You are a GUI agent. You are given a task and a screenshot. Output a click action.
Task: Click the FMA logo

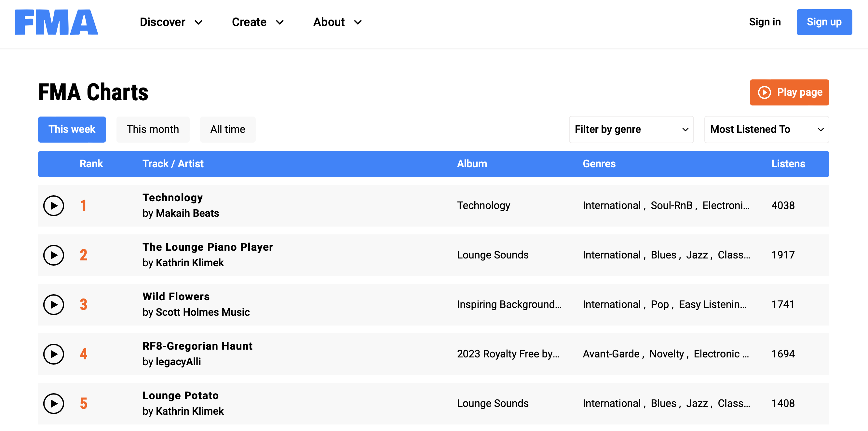click(56, 22)
